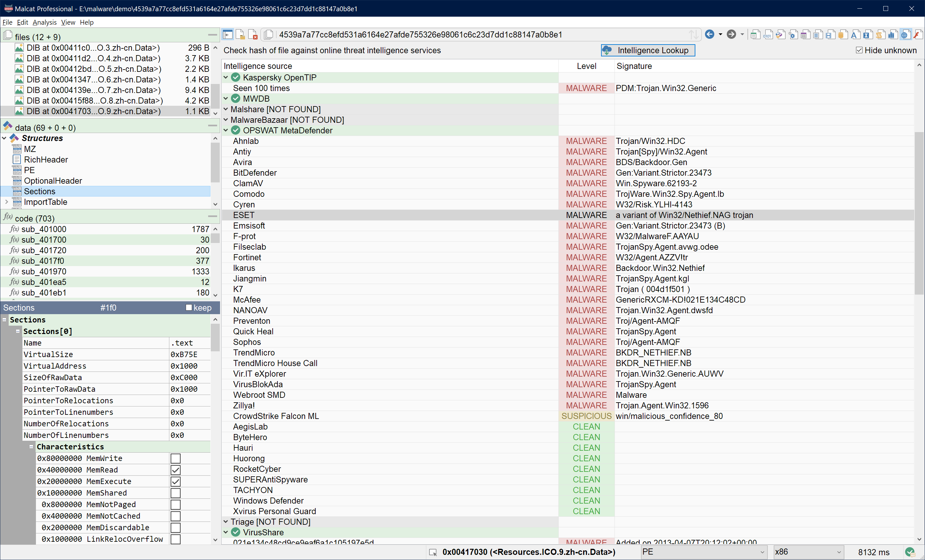Image resolution: width=925 pixels, height=560 pixels.
Task: Collapse the MWDB group chevron
Action: pyautogui.click(x=226, y=98)
